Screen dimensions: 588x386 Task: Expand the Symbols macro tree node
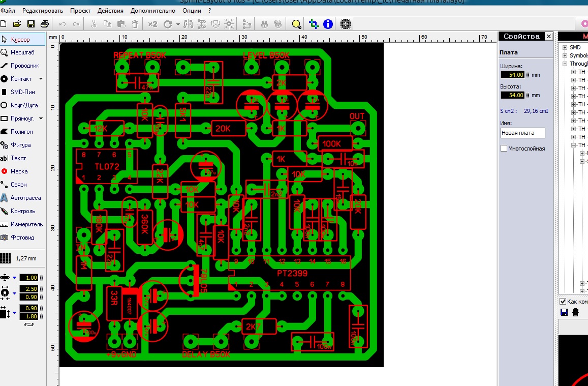point(565,56)
